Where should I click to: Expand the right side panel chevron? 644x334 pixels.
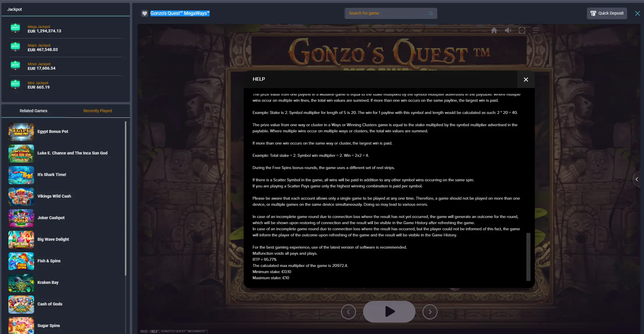coord(637,179)
